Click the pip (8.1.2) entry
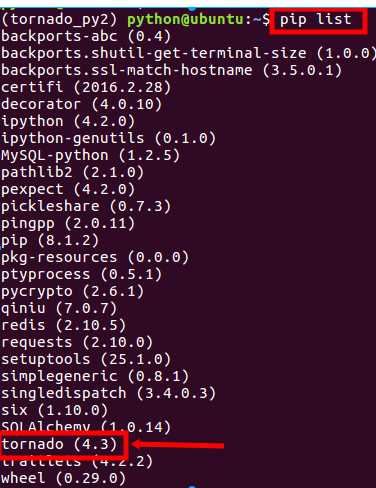 click(x=50, y=240)
